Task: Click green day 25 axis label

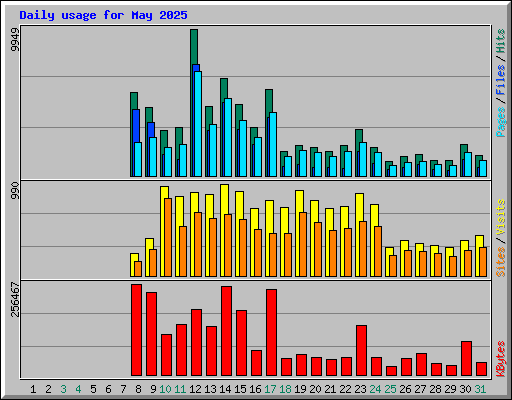Action: (390, 389)
